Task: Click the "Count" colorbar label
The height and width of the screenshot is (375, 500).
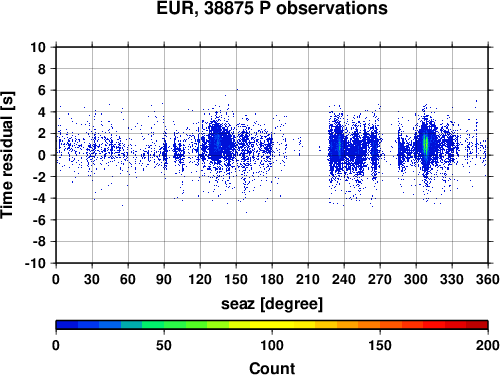Action: (272, 368)
